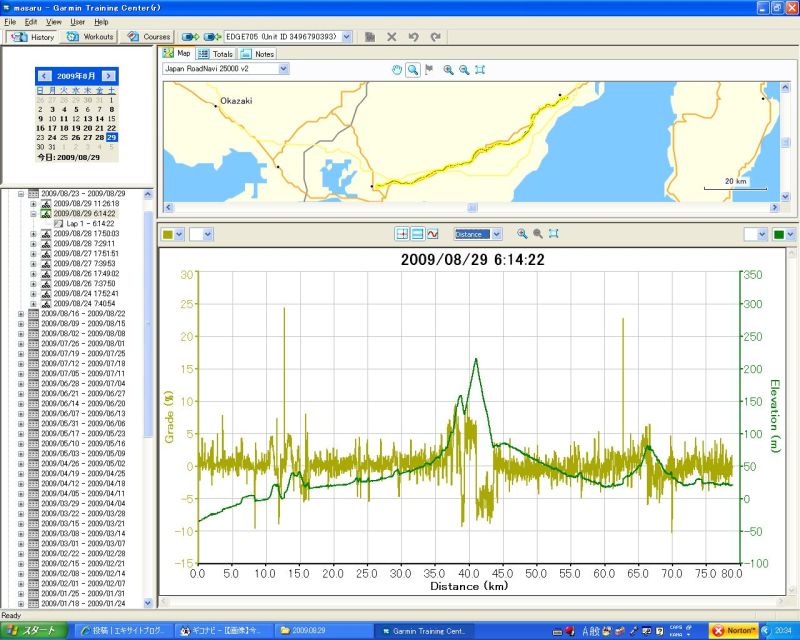Click the map vertical scrollbar up arrow
The width and height of the screenshot is (800, 640).
click(785, 87)
